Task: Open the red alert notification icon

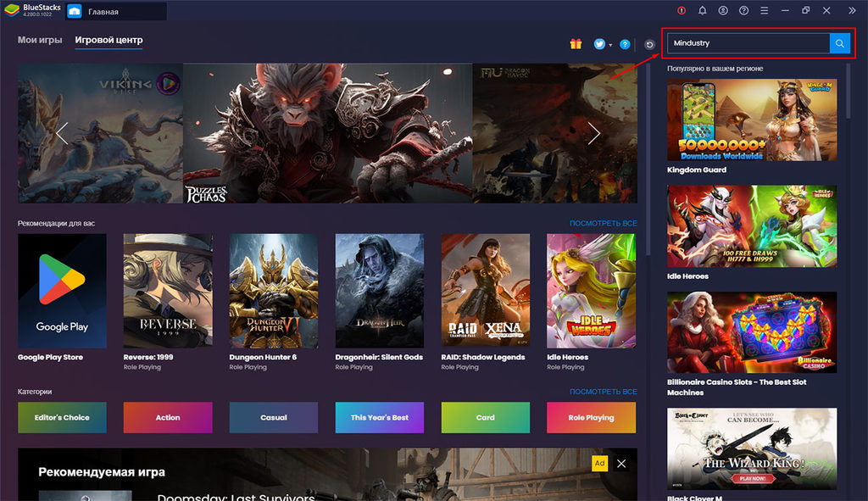Action: point(682,10)
